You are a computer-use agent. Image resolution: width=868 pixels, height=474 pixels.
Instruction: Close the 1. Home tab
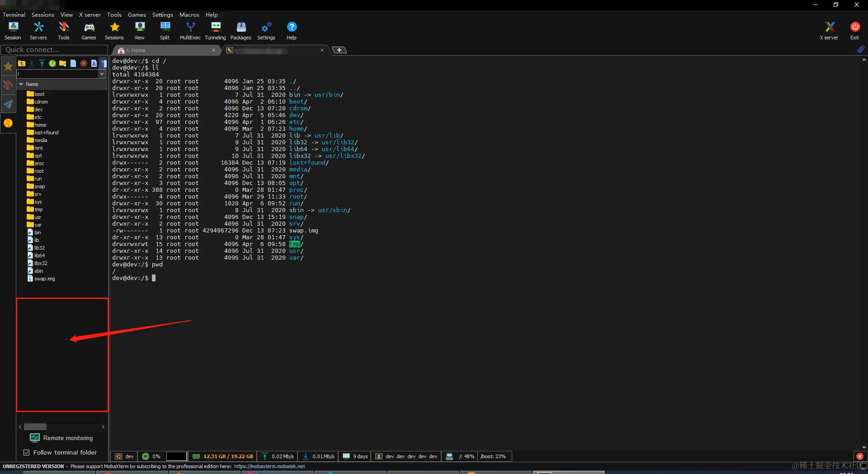213,50
